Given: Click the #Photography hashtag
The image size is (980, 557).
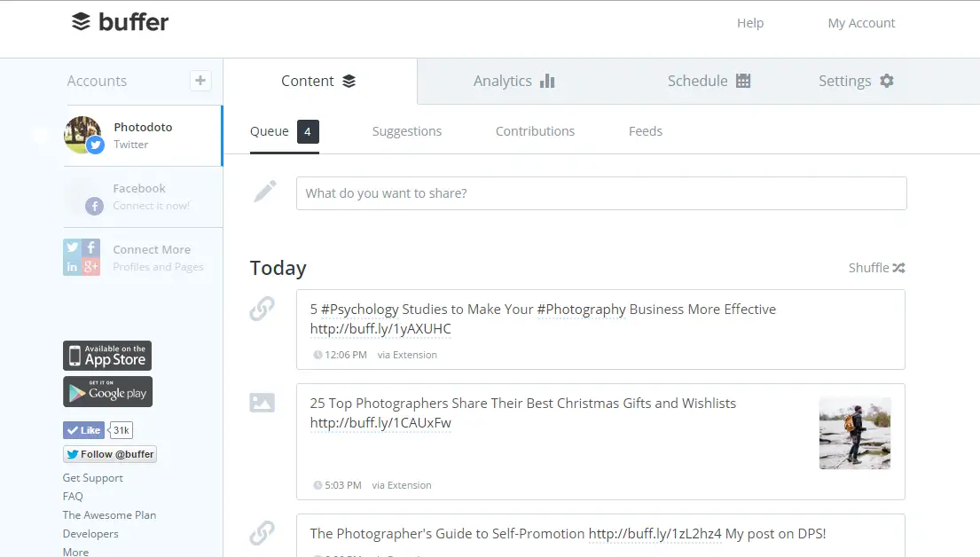Looking at the screenshot, I should tap(581, 310).
